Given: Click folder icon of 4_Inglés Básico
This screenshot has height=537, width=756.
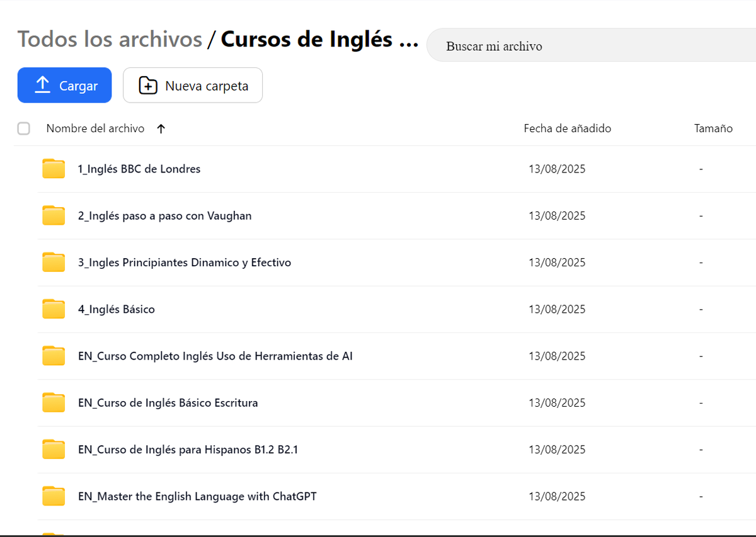Looking at the screenshot, I should [x=54, y=309].
